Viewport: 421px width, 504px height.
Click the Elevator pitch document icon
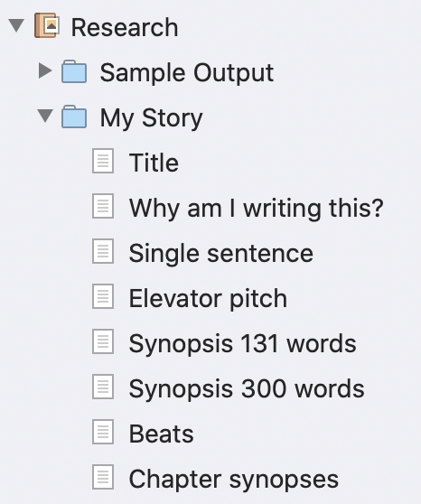pos(103,296)
